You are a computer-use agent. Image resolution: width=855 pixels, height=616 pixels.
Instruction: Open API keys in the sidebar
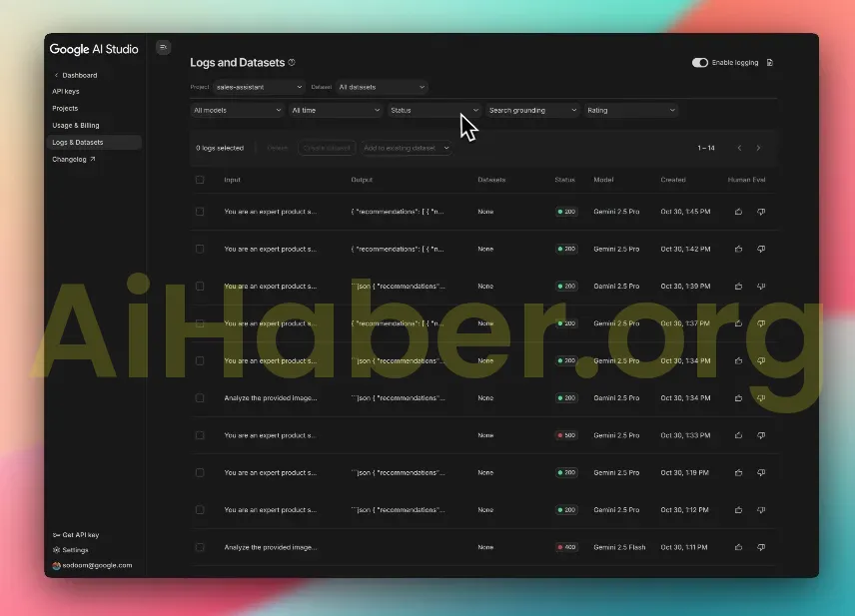66,92
